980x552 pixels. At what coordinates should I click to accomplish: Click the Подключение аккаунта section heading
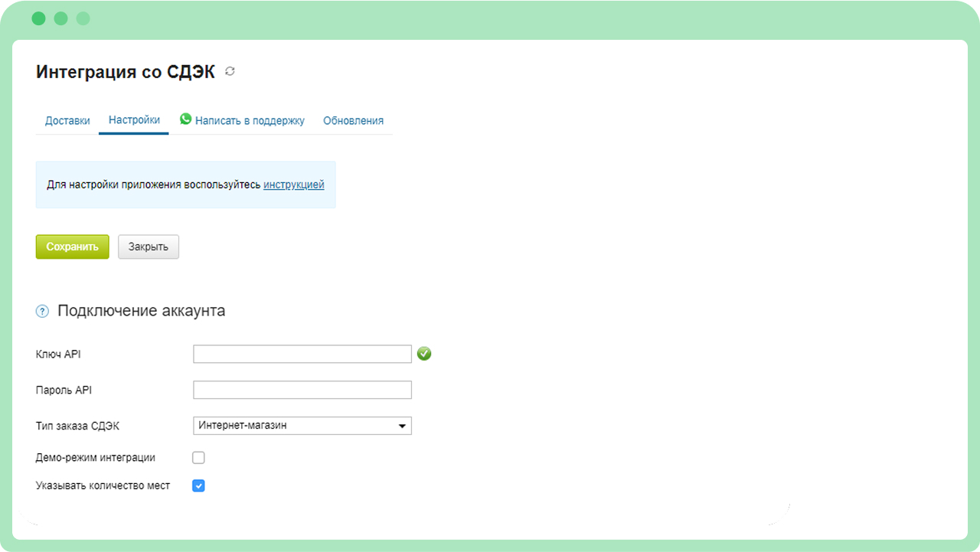(141, 311)
